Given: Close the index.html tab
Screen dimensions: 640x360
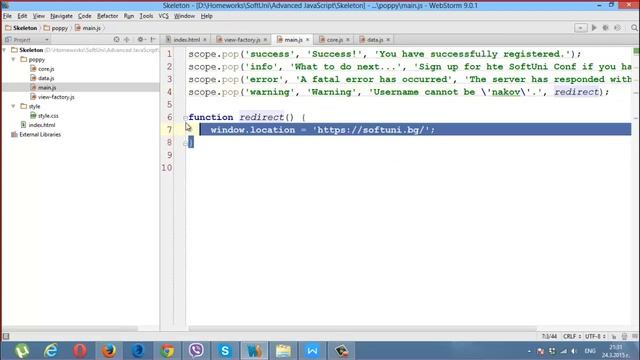Looking at the screenshot, I should point(205,40).
